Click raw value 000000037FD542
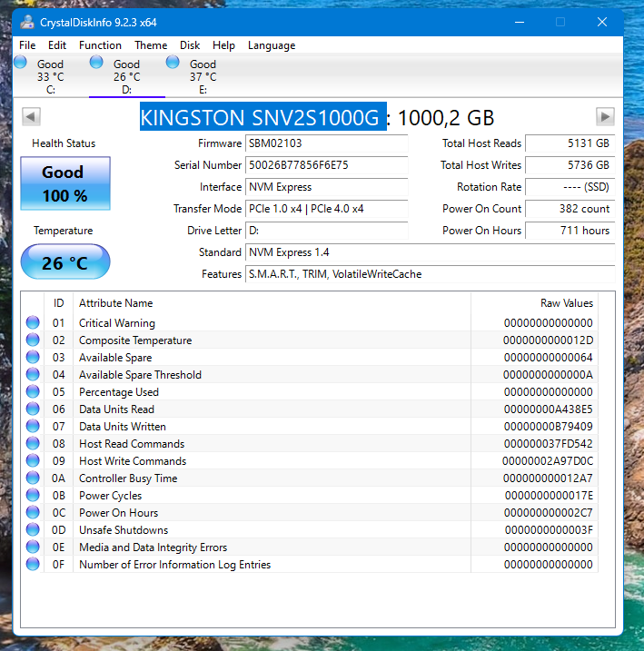Image resolution: width=644 pixels, height=651 pixels. pos(548,444)
